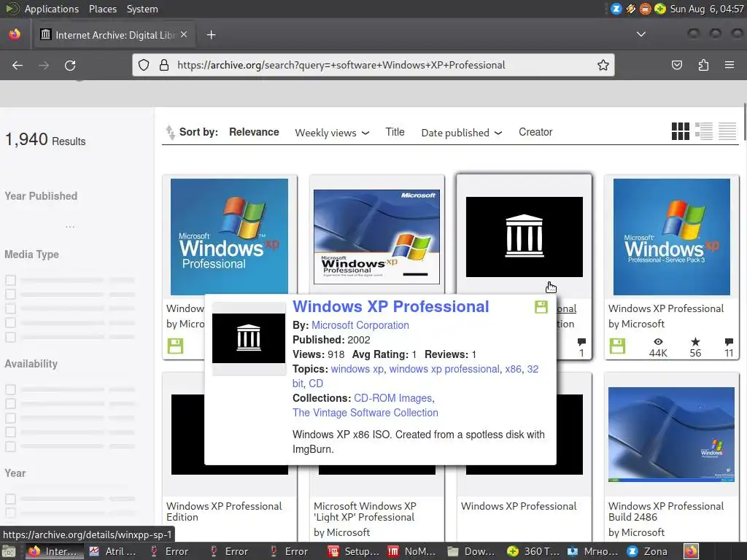Open the Windows XP Professional Build 2486 thumbnail

pyautogui.click(x=672, y=435)
